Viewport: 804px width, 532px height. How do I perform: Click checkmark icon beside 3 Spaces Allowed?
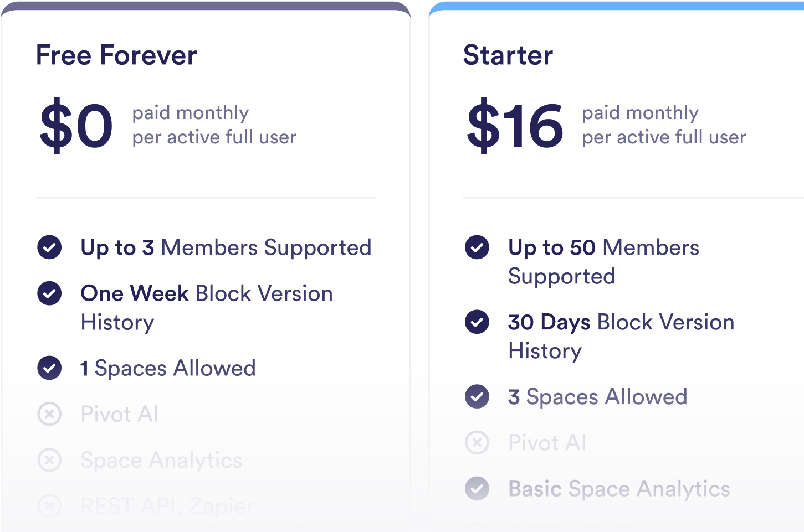tap(477, 397)
